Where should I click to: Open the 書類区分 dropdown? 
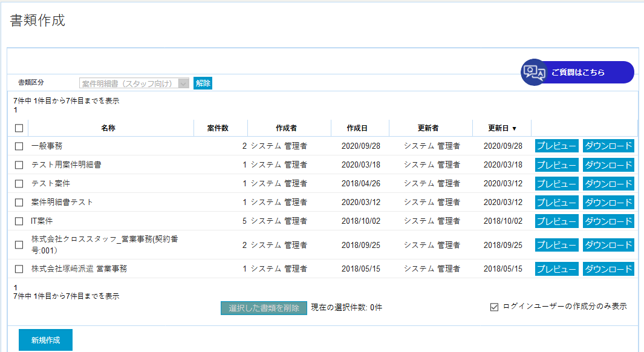(x=134, y=83)
